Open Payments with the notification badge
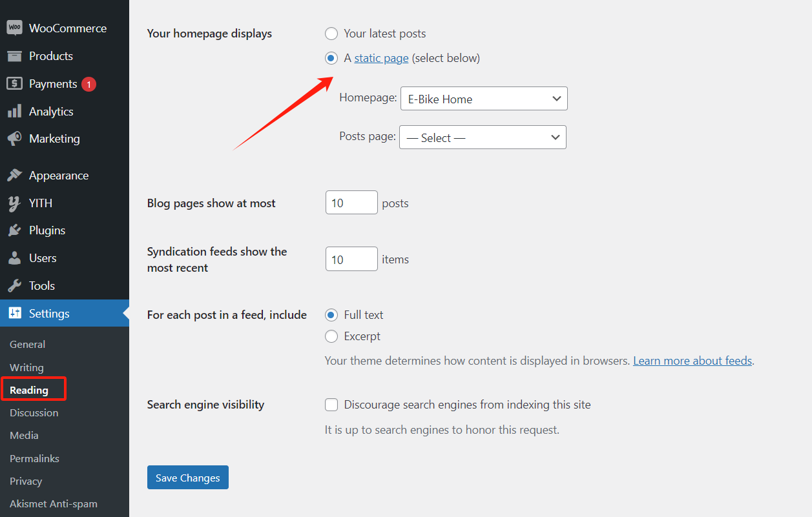 16,83
